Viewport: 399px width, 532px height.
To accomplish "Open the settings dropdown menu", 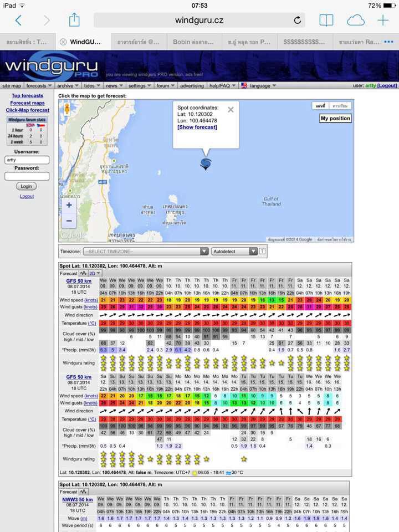I will (x=139, y=86).
